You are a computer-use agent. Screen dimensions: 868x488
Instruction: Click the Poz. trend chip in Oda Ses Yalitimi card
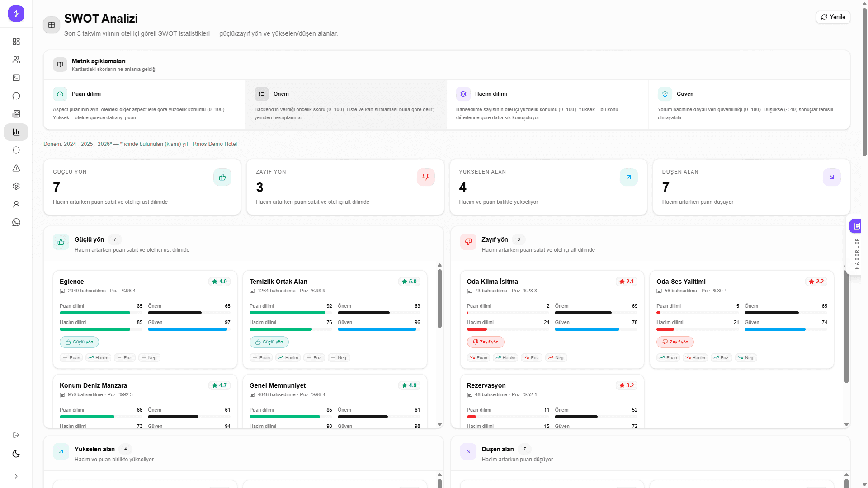[x=722, y=357]
